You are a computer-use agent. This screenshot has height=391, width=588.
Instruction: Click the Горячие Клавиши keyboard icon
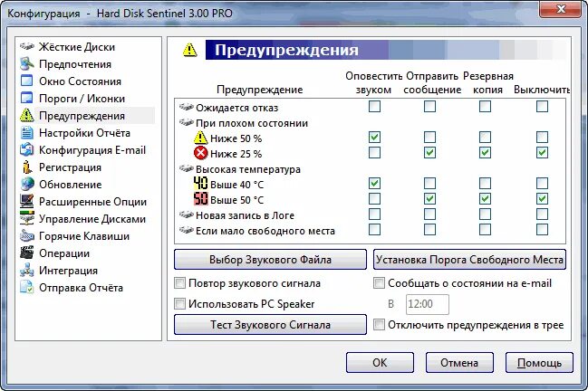pyautogui.click(x=27, y=236)
